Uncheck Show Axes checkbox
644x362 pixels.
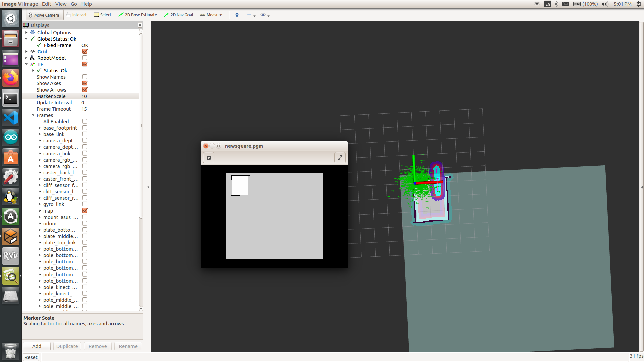point(85,83)
